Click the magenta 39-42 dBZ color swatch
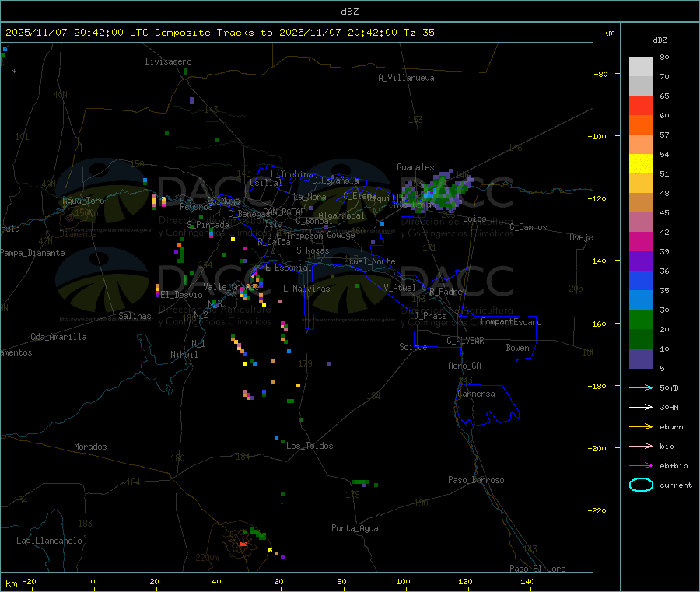700x592 pixels. (x=641, y=241)
